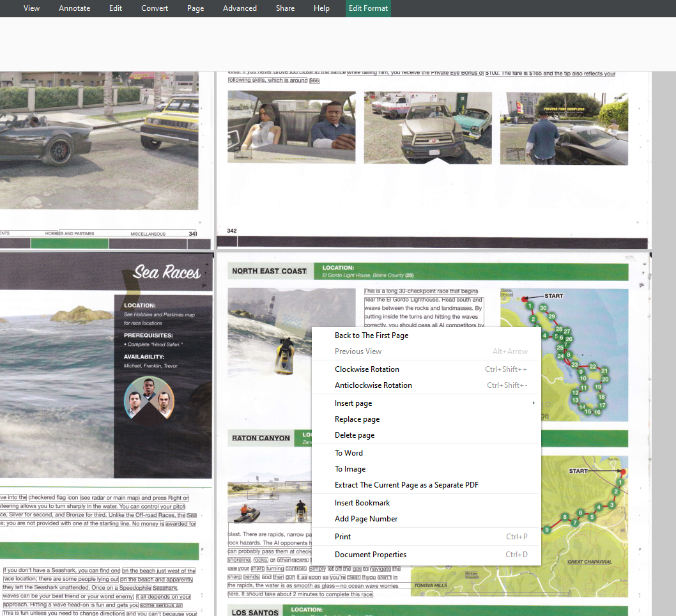
Task: Choose Add Page Number option
Action: tap(426, 519)
